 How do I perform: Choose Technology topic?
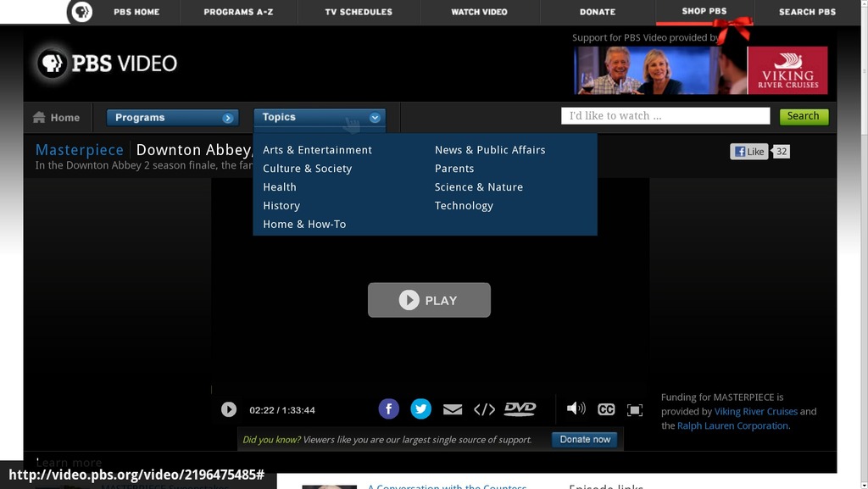pyautogui.click(x=464, y=206)
